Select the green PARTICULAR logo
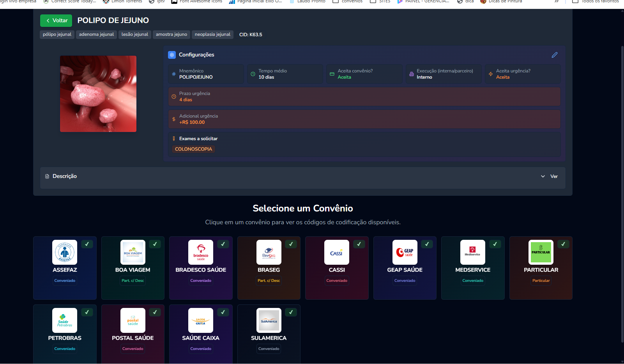624x364 pixels. [x=541, y=252]
